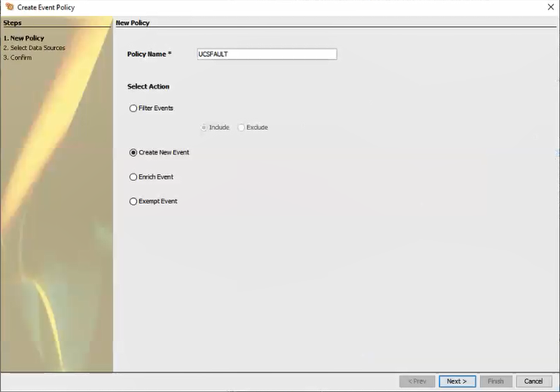Click the Steps panel heading
The image size is (560, 392).
(x=13, y=23)
